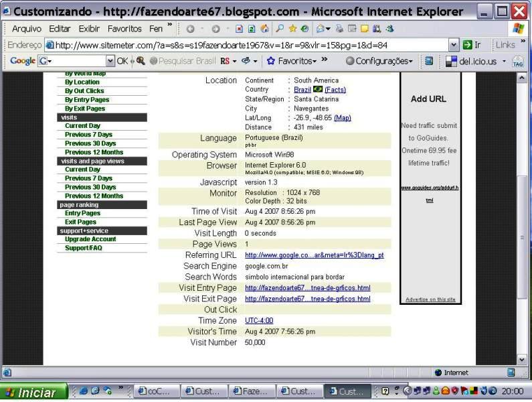Click the Print toolbar icon
532x402 pixels.
pyautogui.click(x=339, y=29)
